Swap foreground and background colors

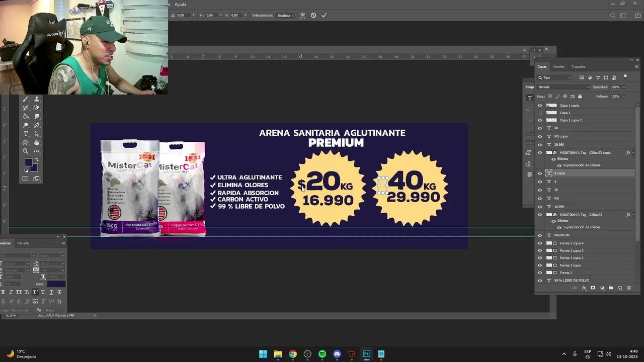point(37,160)
